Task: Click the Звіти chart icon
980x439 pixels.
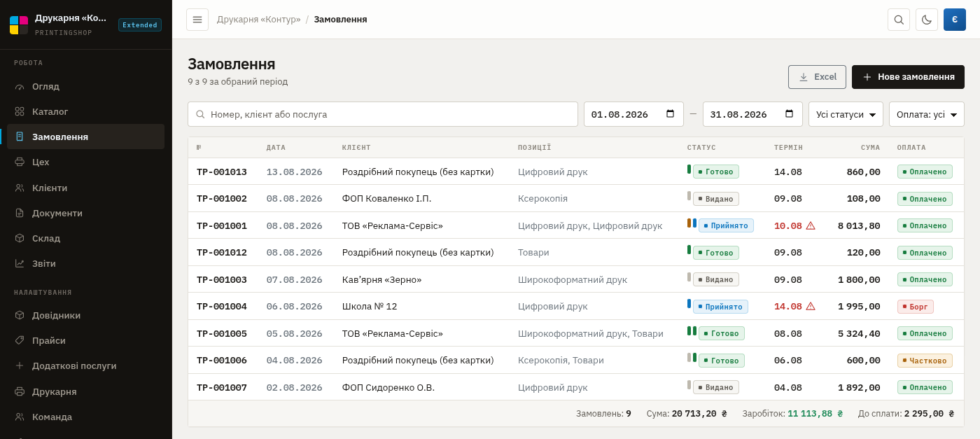Action: (x=20, y=263)
